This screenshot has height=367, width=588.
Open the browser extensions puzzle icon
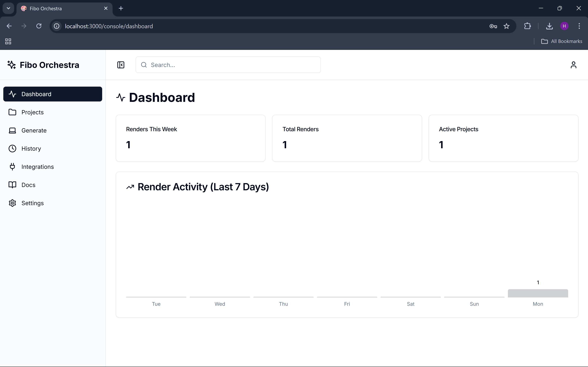point(527,26)
